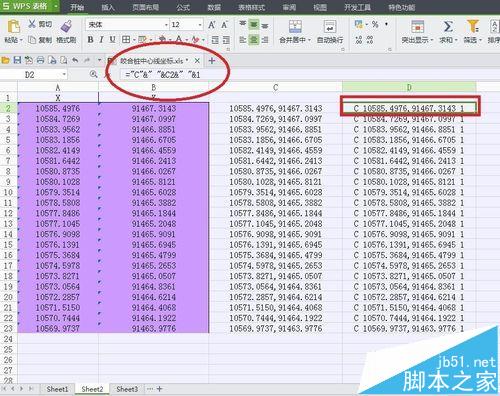Viewport: 500px width, 396px height.
Task: Click the Filter funnel icon
Action: click(x=473, y=26)
